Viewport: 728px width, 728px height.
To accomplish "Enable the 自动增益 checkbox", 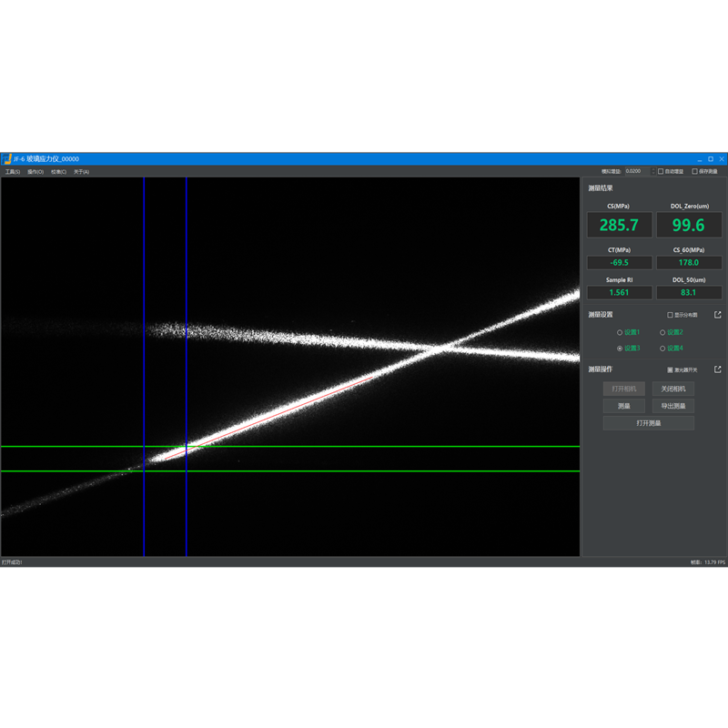I will click(661, 171).
